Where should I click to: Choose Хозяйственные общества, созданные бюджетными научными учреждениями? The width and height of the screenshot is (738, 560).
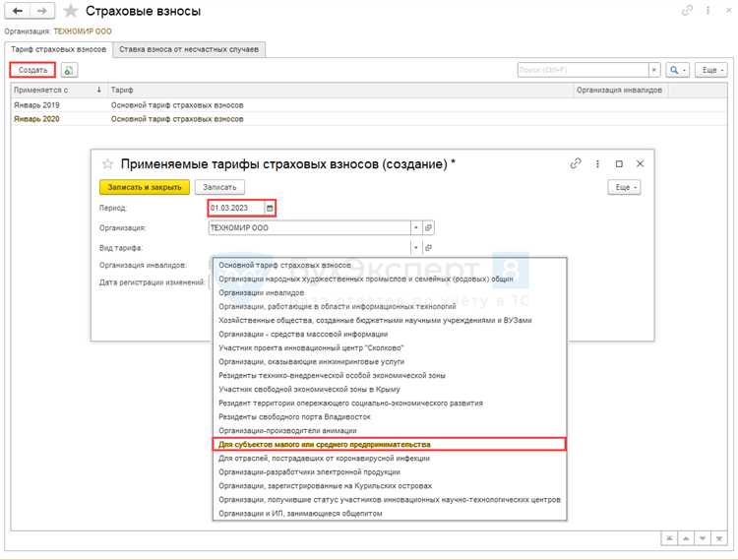(x=390, y=321)
